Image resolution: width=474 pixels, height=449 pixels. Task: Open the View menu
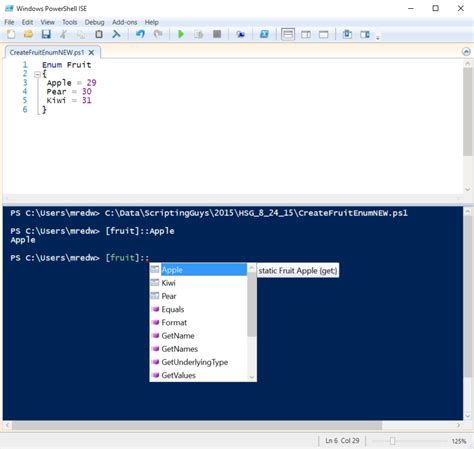(x=47, y=22)
